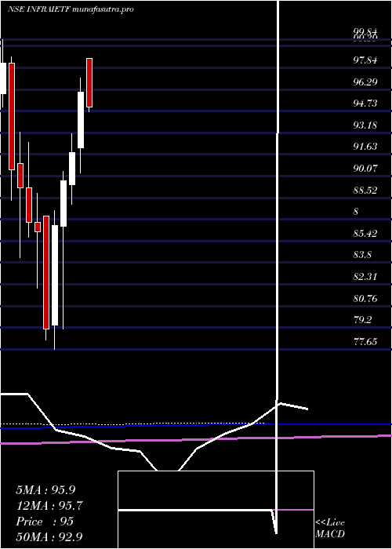Viewport: 392px width, 549px height.
Task: Click the 91.63 price axis label
Action: (365, 147)
